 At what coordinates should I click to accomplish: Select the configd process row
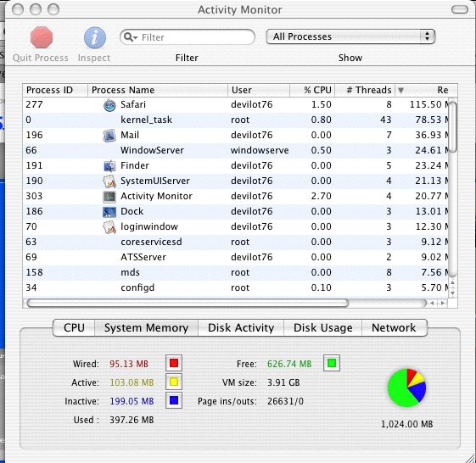235,288
